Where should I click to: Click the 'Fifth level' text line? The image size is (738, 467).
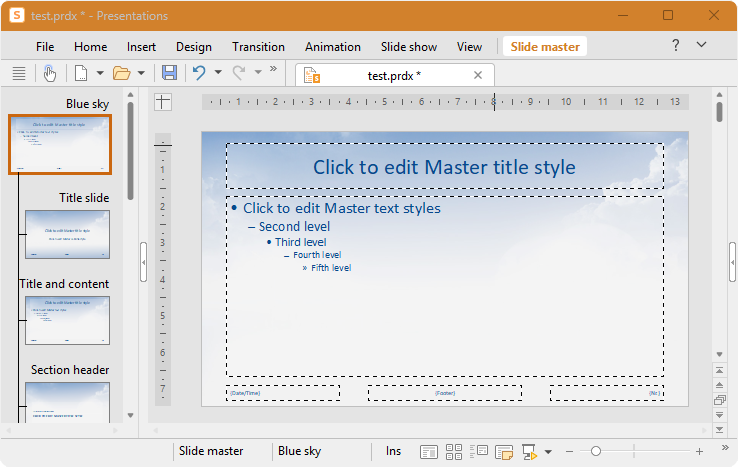click(x=331, y=268)
